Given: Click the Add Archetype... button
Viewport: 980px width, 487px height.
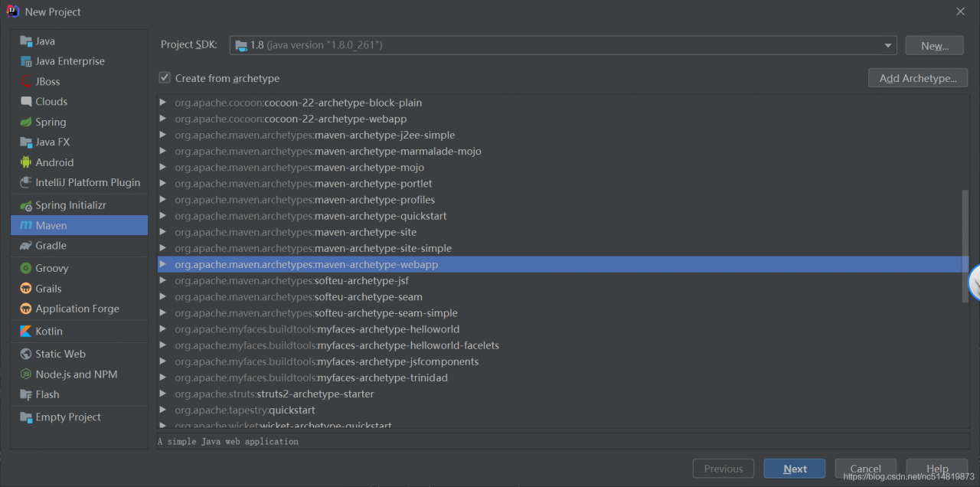Looking at the screenshot, I should (x=918, y=78).
